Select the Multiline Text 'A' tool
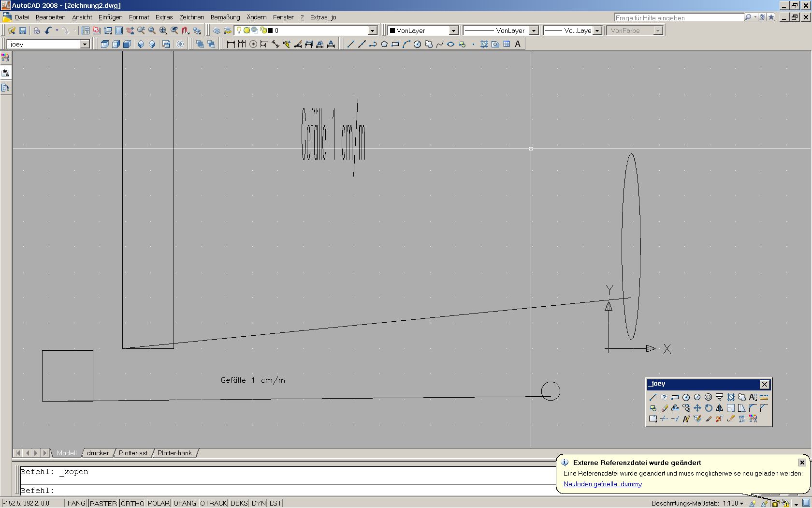Viewport: 812px width, 508px height. pos(518,44)
